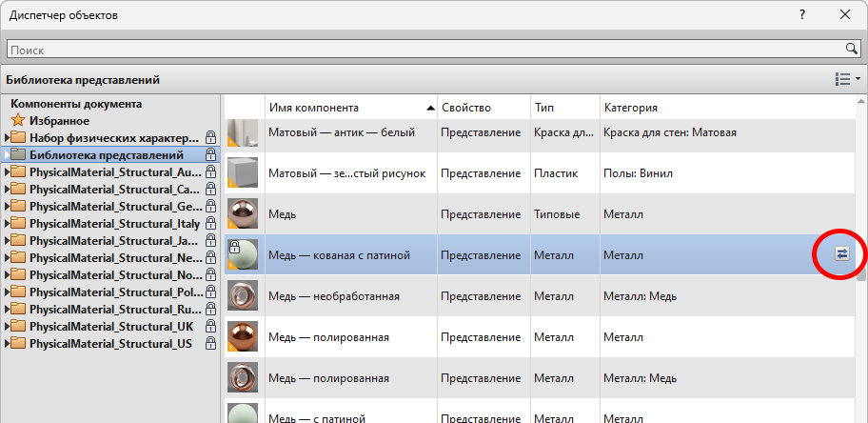The width and height of the screenshot is (868, 423).
Task: Expand the PhysicalMaterial_Structural_UK node
Action: (7, 327)
